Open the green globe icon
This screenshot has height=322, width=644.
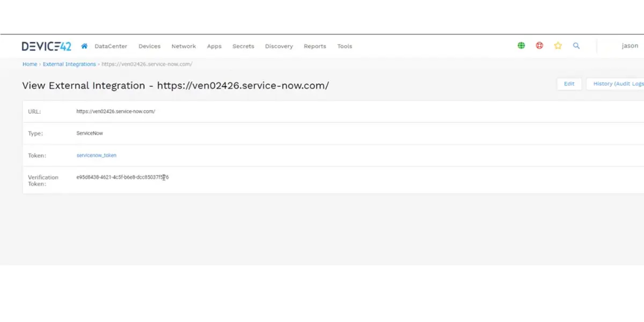click(521, 46)
